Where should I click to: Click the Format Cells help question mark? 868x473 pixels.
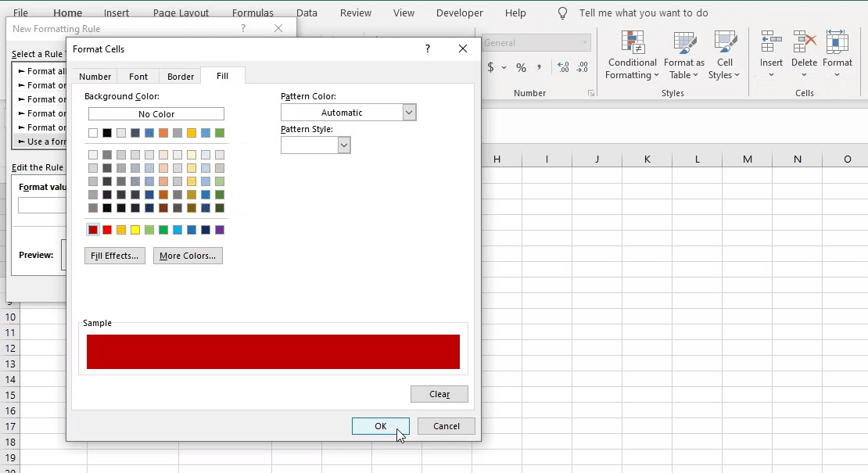point(428,48)
